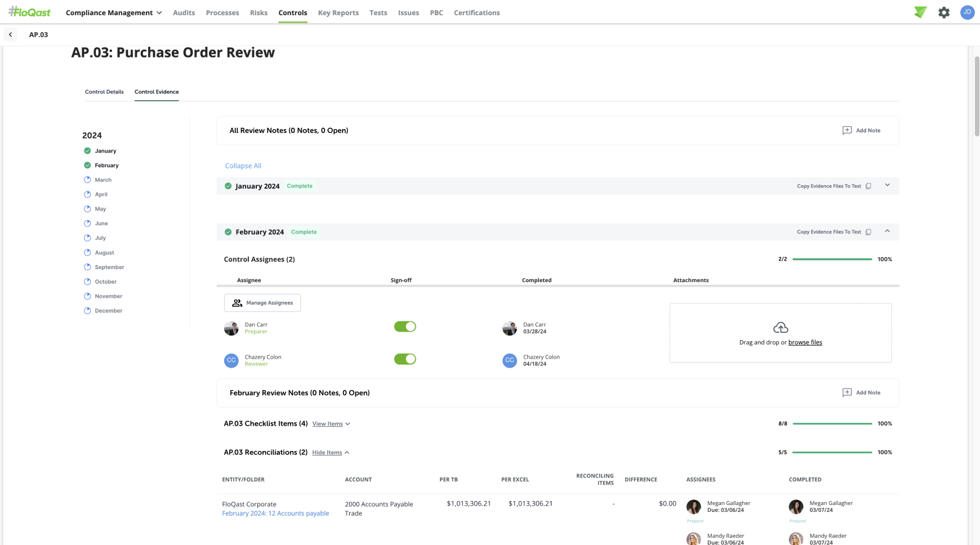Click January 2024 green complete check icon
This screenshot has width=980, height=545.
pos(228,186)
